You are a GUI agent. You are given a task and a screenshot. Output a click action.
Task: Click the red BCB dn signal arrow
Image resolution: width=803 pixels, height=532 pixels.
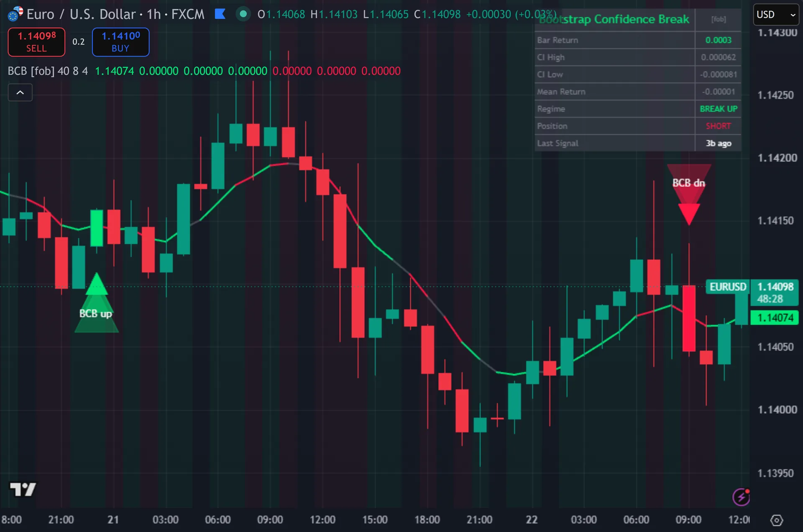pos(689,195)
